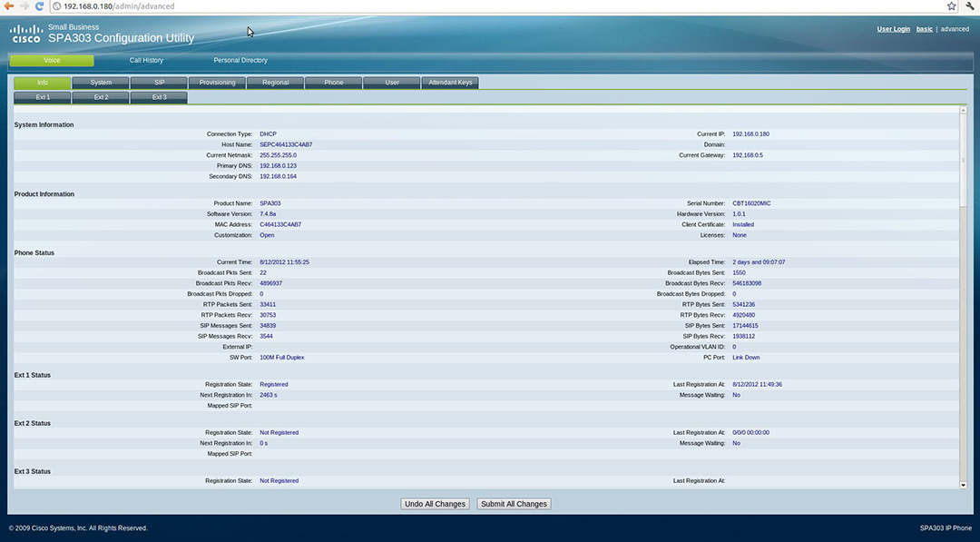This screenshot has height=542, width=980.
Task: Click the advanced view label
Action: coord(955,29)
